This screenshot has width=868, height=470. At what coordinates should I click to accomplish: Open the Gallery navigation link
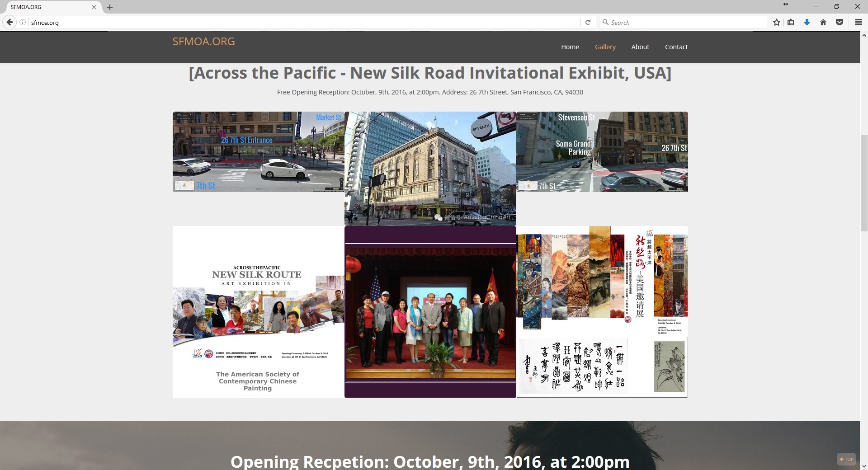[x=605, y=47]
